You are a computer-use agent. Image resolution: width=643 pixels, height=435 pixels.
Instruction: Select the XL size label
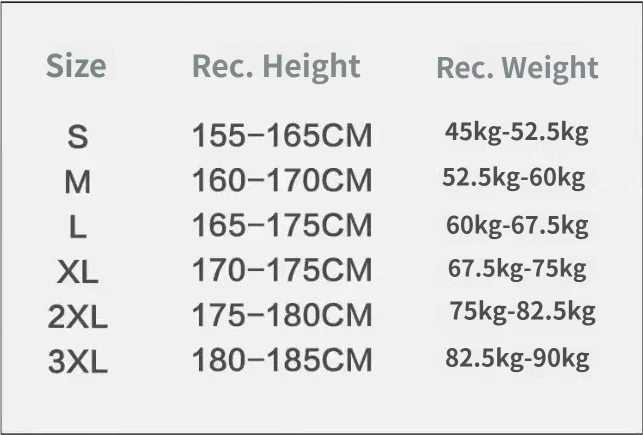click(x=78, y=272)
